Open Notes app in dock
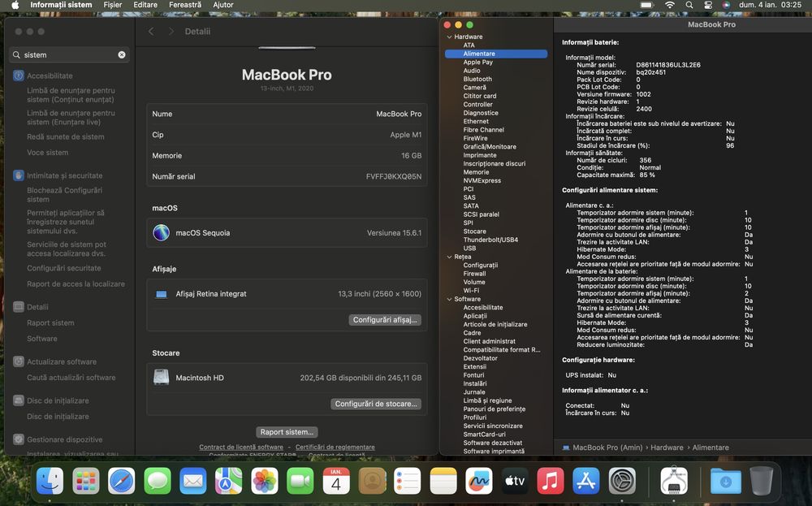This screenshot has height=506, width=812. (443, 481)
